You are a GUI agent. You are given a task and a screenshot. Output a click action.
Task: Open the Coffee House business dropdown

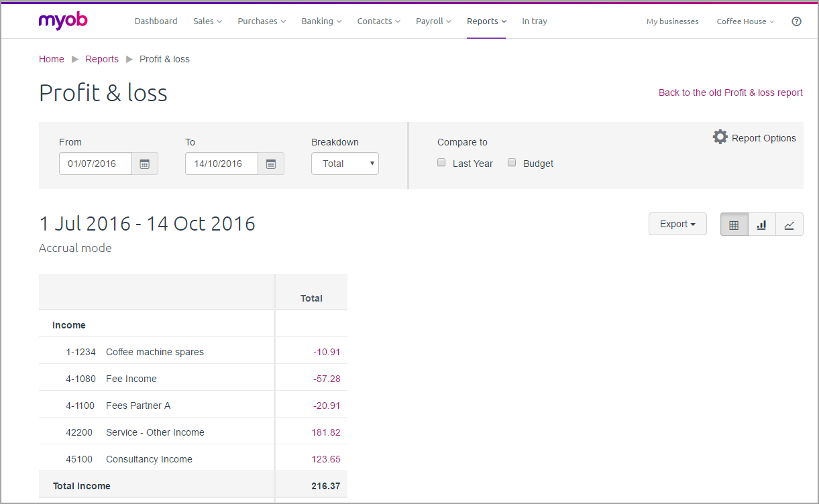745,21
